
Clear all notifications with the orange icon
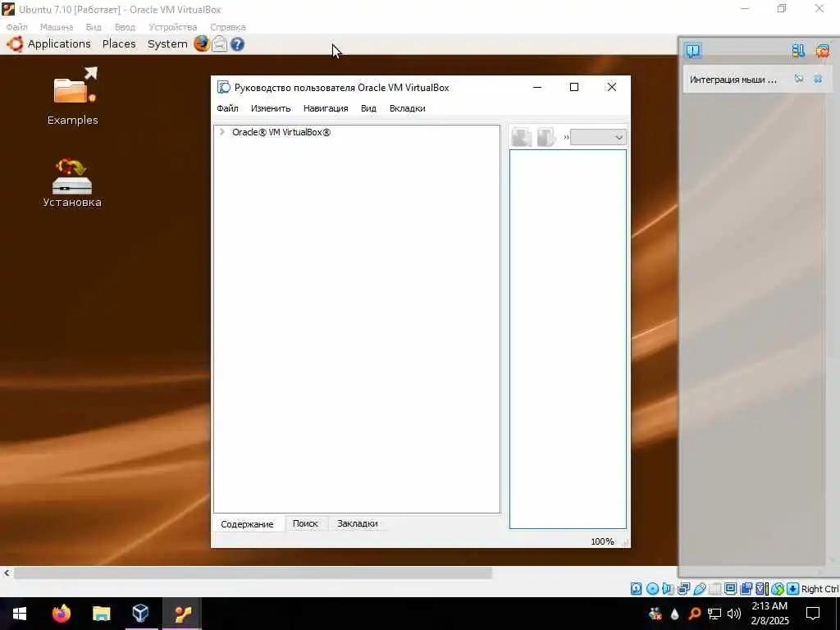point(822,51)
